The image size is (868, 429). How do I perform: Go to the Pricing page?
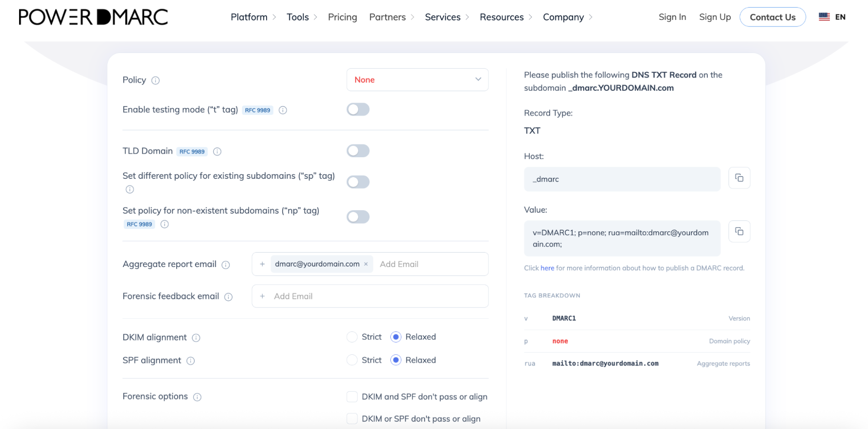[x=342, y=17]
